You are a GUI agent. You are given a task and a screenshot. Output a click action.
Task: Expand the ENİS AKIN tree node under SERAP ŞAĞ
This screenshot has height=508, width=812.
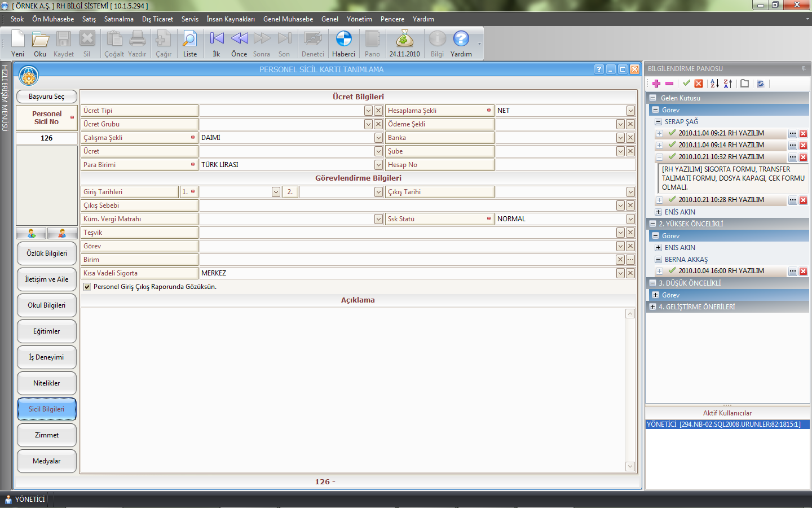(x=658, y=212)
